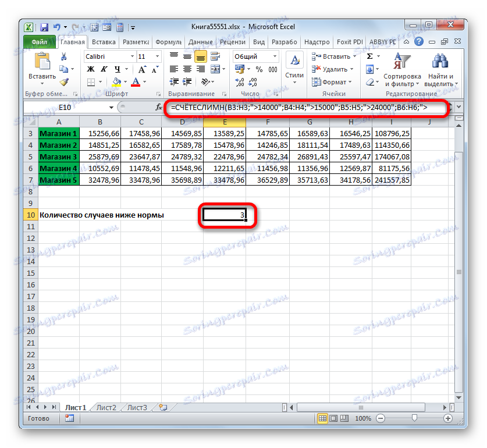Decrease font size with small A icon
The width and height of the screenshot is (487, 448).
(x=155, y=69)
